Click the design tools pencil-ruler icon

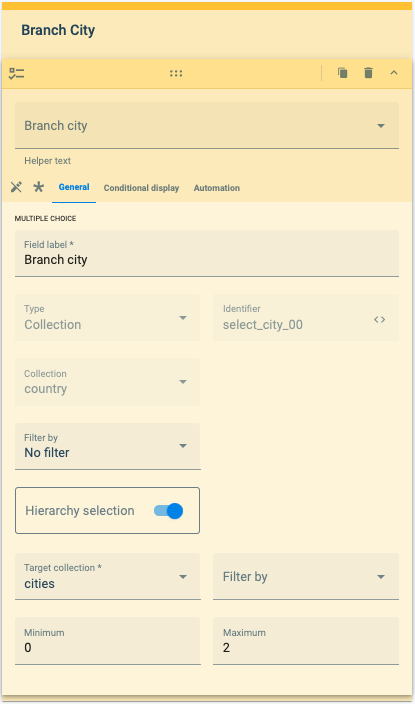[x=16, y=187]
